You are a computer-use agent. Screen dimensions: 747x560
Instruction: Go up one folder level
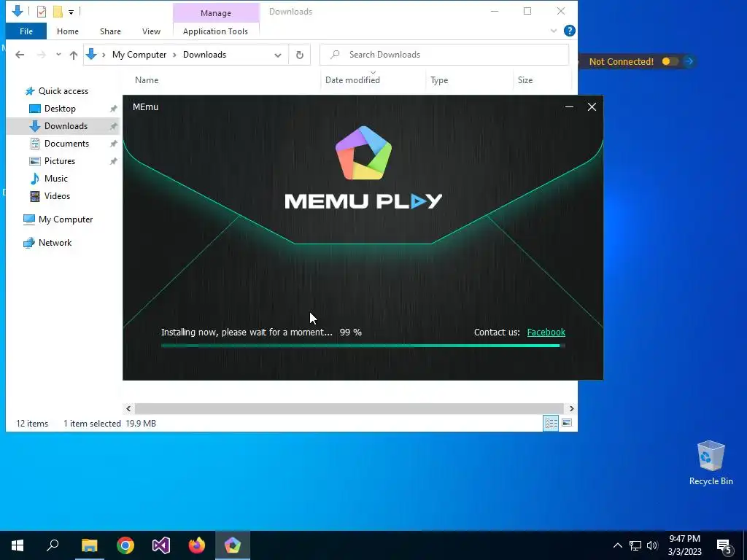[74, 55]
